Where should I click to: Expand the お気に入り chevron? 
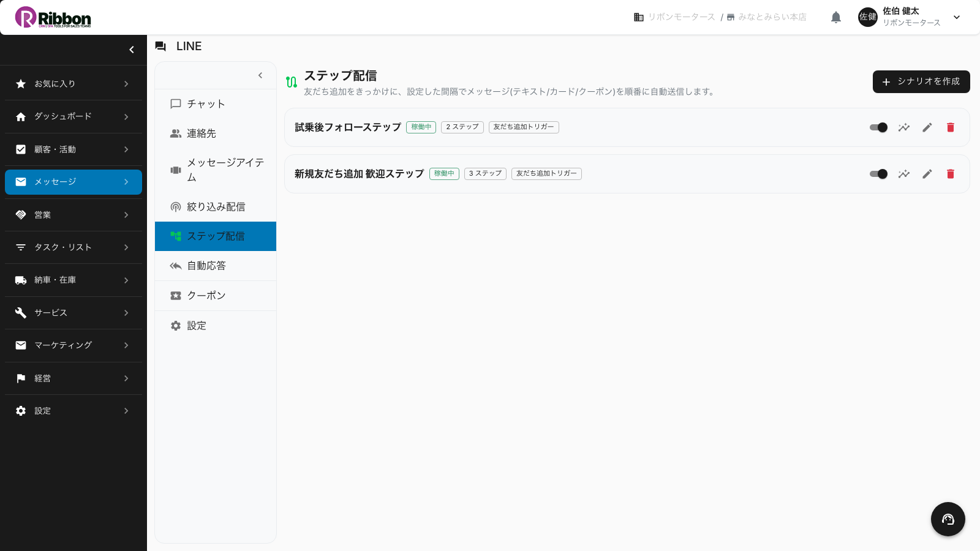coord(126,84)
